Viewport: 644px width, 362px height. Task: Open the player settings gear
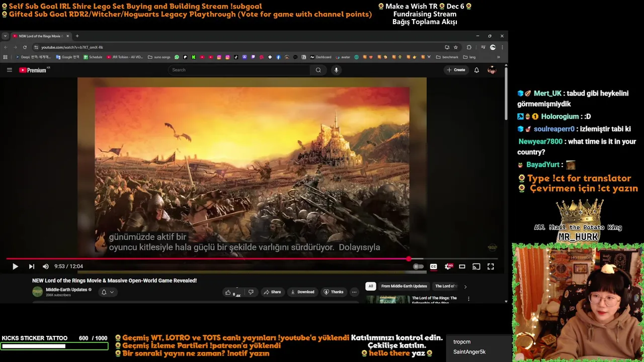448,266
